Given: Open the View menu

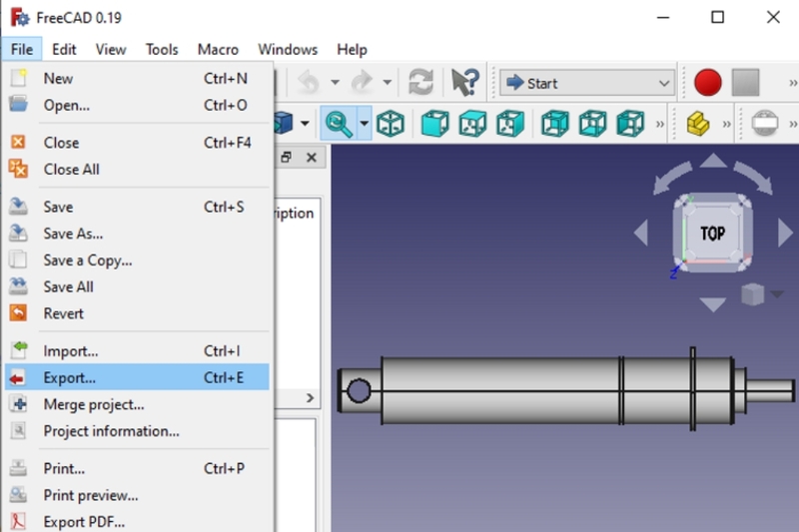Looking at the screenshot, I should click(x=111, y=49).
